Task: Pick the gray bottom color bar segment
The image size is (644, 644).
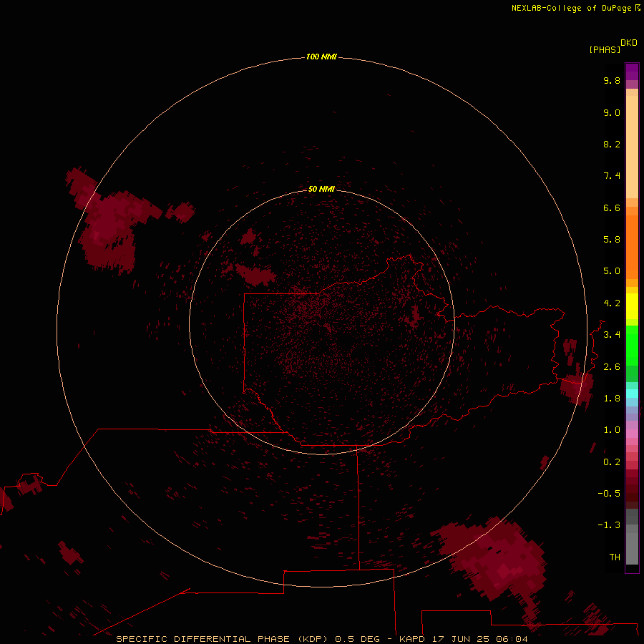Action: pos(632,548)
